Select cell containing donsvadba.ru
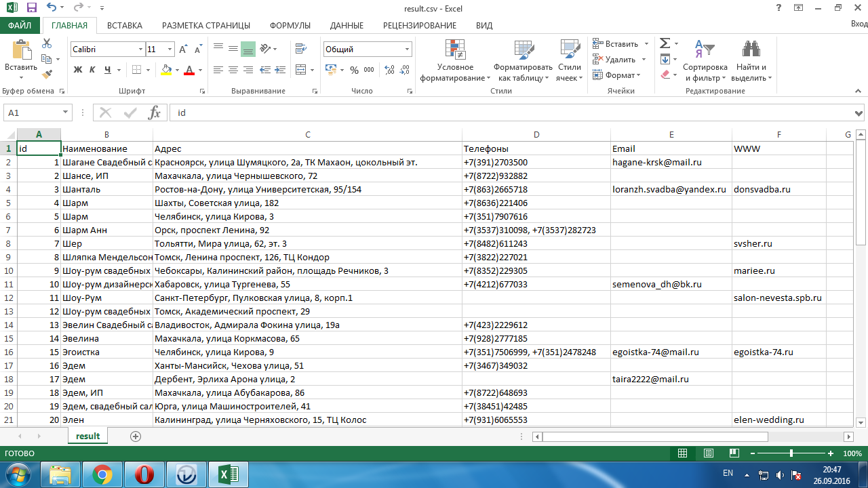The height and width of the screenshot is (488, 868). (778, 190)
